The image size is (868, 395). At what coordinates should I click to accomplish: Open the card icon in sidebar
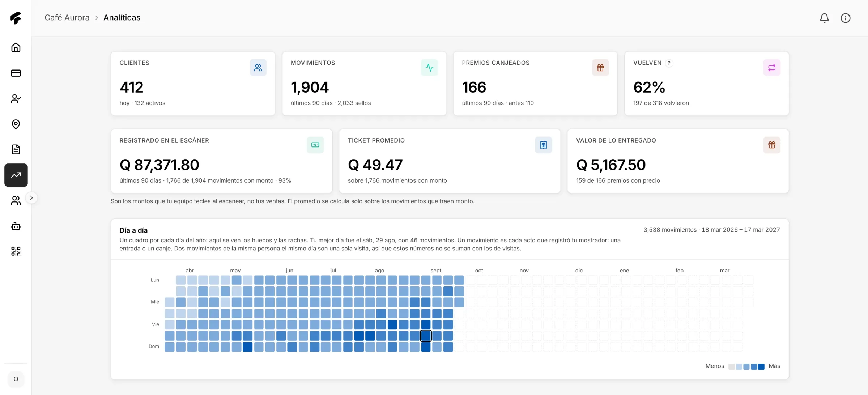click(x=16, y=73)
